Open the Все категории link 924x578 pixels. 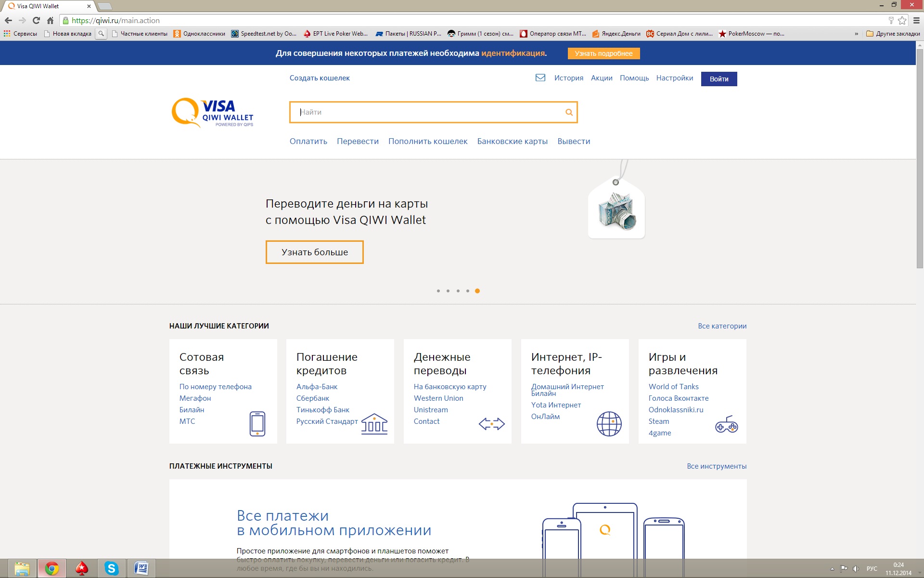coord(722,326)
